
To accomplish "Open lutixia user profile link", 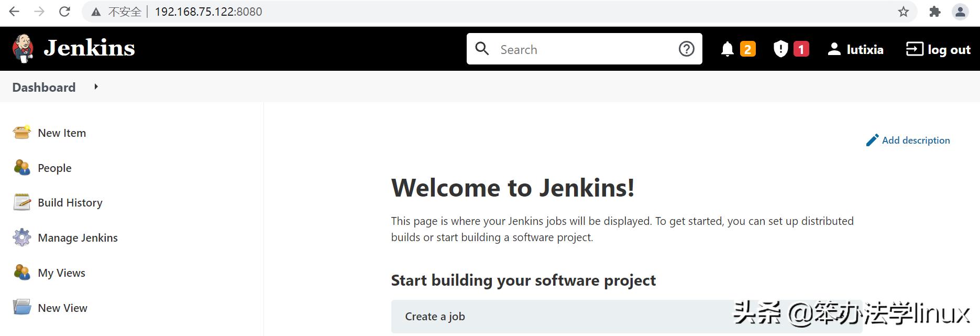I will click(x=865, y=50).
